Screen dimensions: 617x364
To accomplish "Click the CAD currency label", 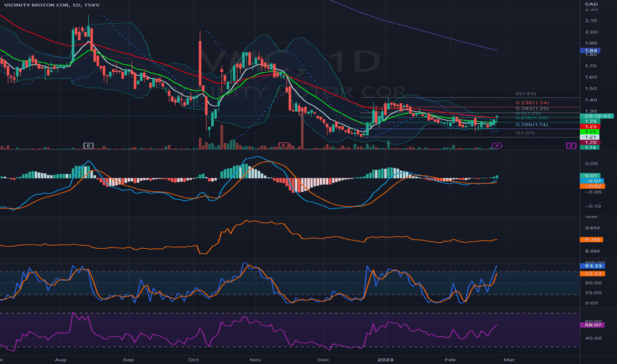I will 591,4.
